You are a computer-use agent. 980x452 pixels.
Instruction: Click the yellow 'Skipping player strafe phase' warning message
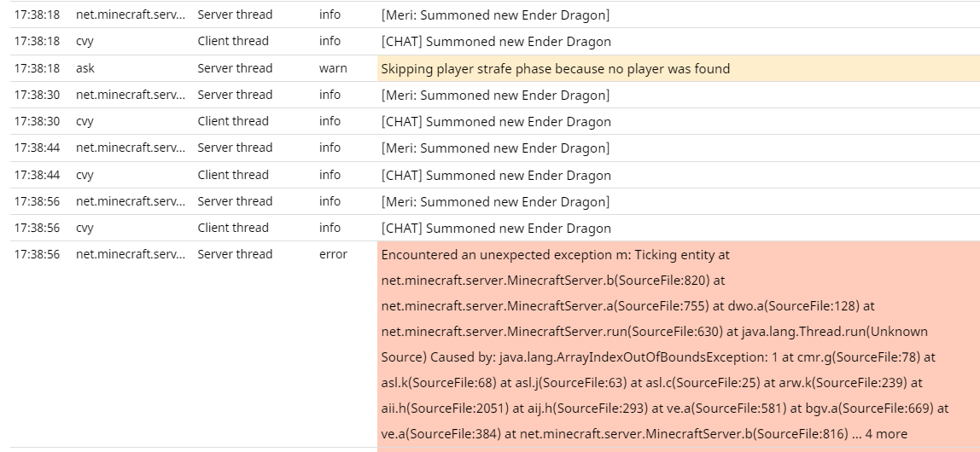[555, 68]
